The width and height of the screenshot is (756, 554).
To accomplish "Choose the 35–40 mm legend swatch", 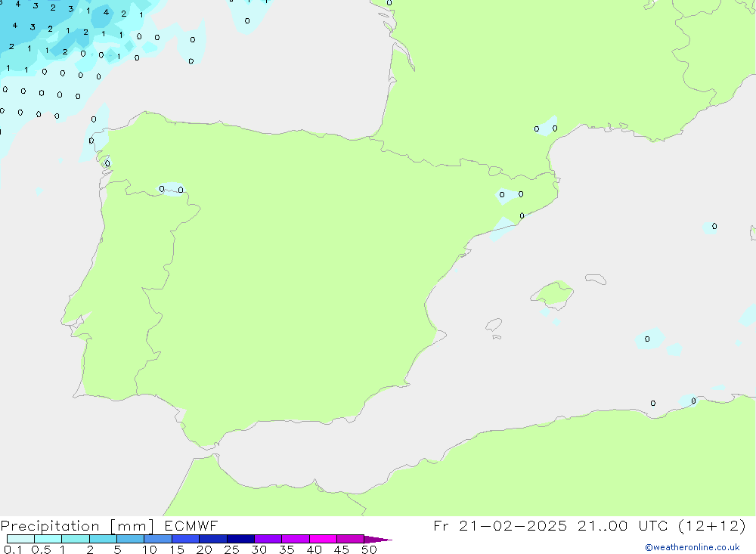I will 296,539.
